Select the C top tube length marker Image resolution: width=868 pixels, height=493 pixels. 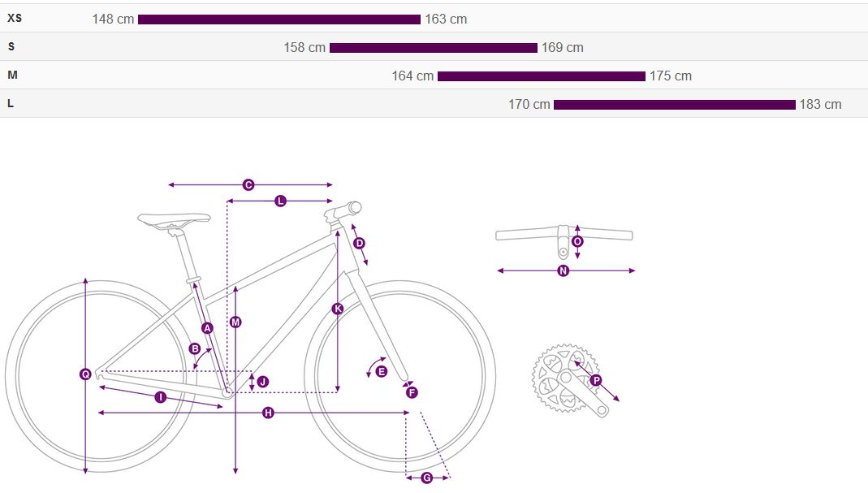[x=249, y=185]
